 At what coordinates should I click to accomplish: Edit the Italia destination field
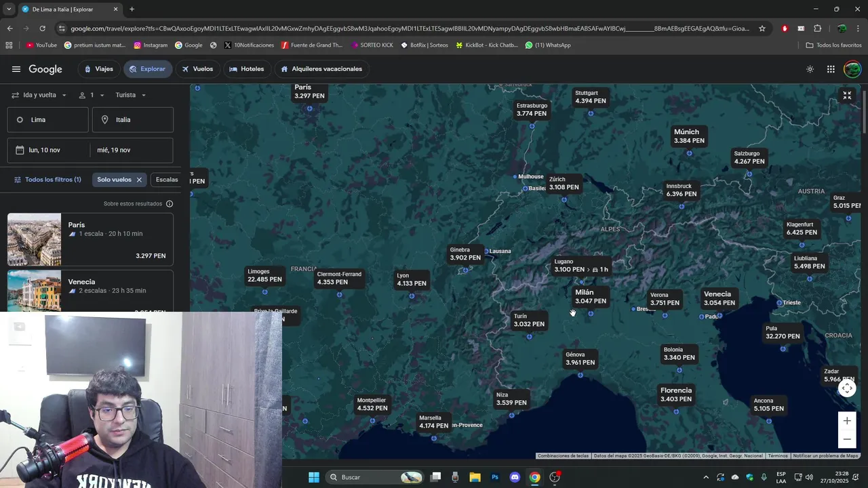(133, 119)
